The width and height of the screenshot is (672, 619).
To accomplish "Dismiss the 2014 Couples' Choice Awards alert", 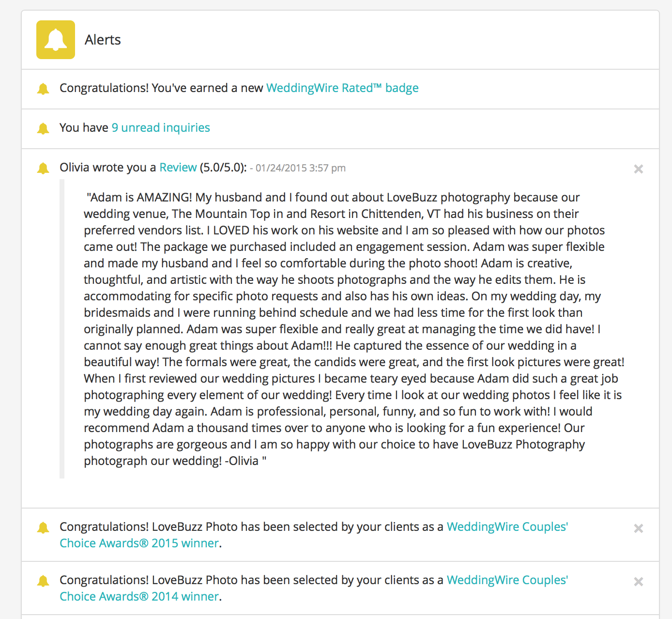I will point(639,581).
